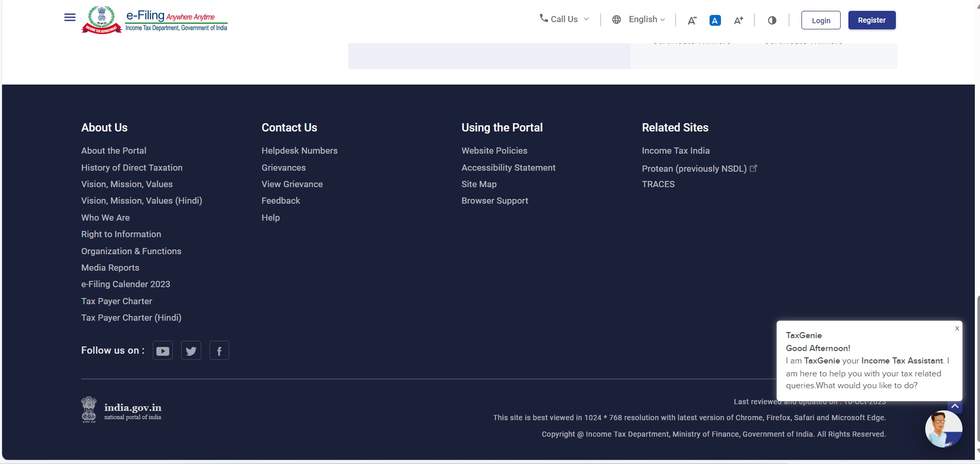Image resolution: width=980 pixels, height=464 pixels.
Task: Open Feedback link
Action: pyautogui.click(x=281, y=201)
